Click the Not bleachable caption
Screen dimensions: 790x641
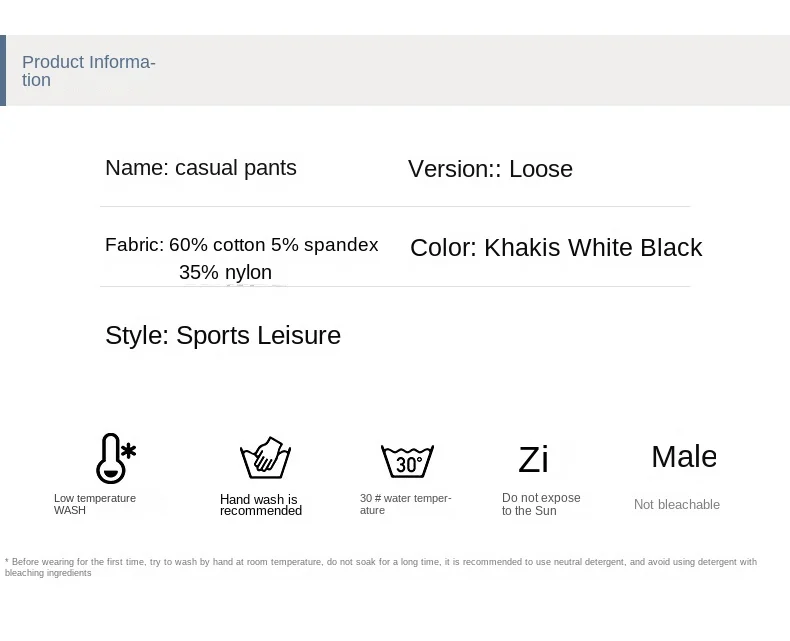(x=677, y=505)
